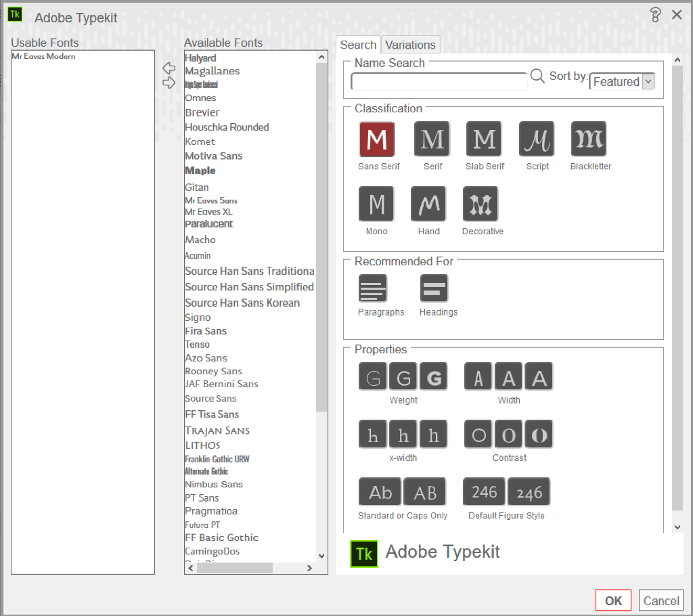Select Trajan Sans font
This screenshot has width=693, height=616.
pos(217,431)
